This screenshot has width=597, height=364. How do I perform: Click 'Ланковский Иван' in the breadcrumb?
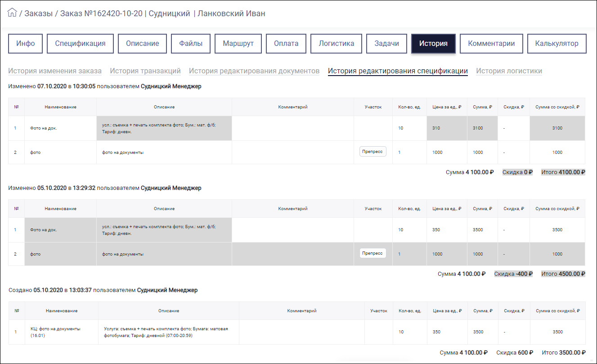[231, 13]
